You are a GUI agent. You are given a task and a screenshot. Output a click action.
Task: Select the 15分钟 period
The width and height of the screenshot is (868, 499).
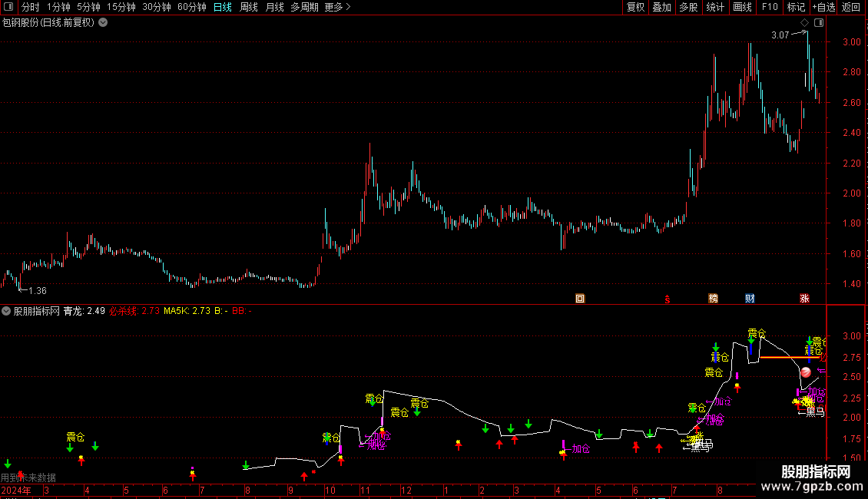[x=121, y=7]
